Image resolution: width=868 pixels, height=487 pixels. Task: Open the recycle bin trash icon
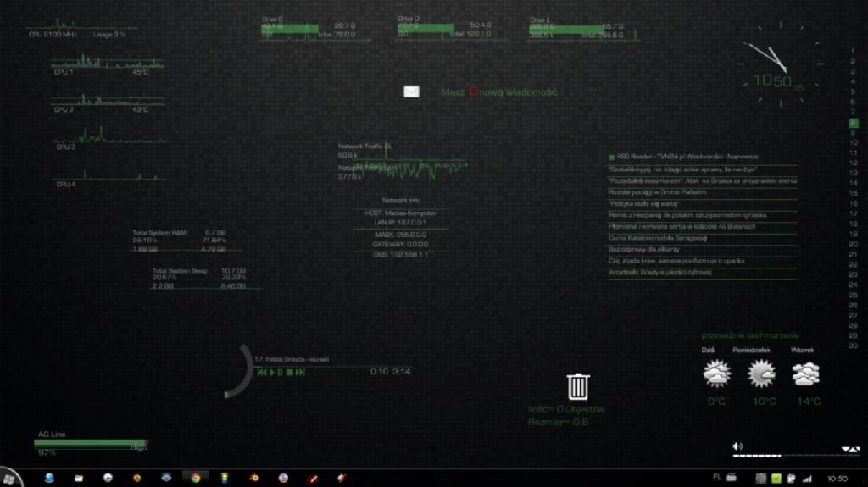tap(578, 386)
